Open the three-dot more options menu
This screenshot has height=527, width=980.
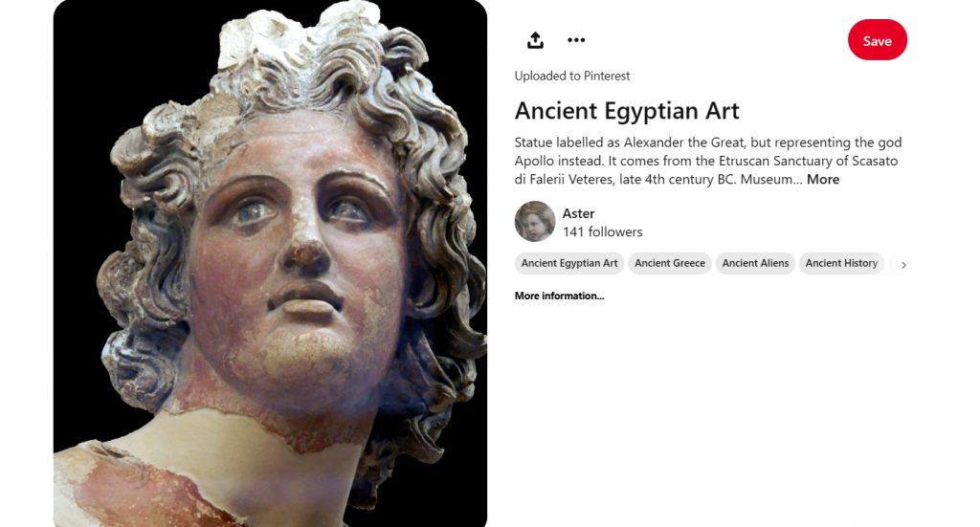(576, 40)
